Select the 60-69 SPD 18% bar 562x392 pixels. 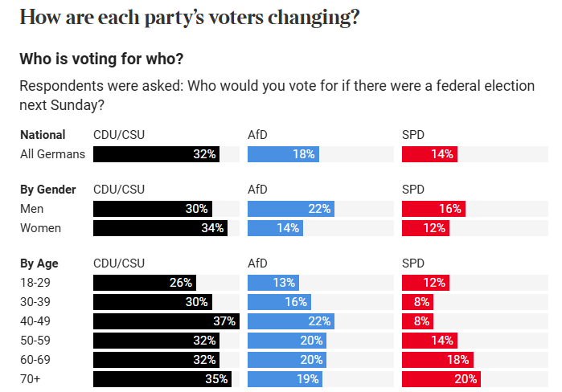[437, 360]
